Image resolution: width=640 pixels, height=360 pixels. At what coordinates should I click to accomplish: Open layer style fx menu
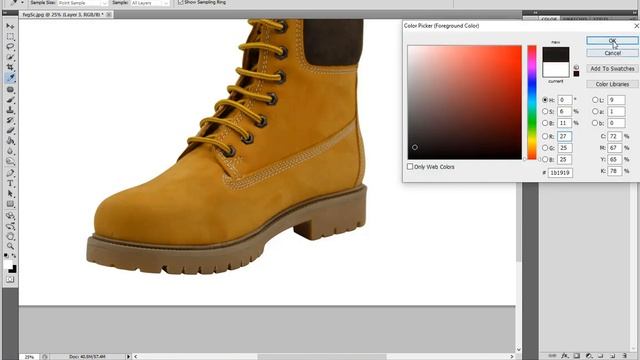click(564, 356)
